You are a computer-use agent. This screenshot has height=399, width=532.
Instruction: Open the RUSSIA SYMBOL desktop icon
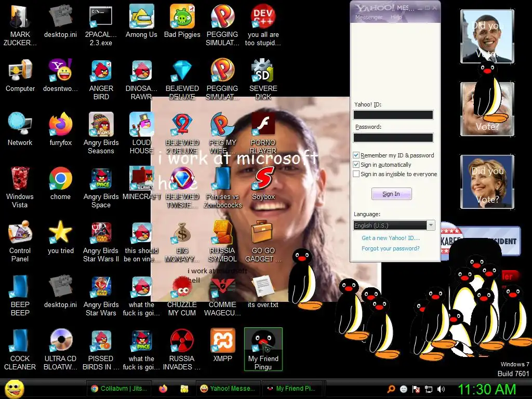click(222, 232)
